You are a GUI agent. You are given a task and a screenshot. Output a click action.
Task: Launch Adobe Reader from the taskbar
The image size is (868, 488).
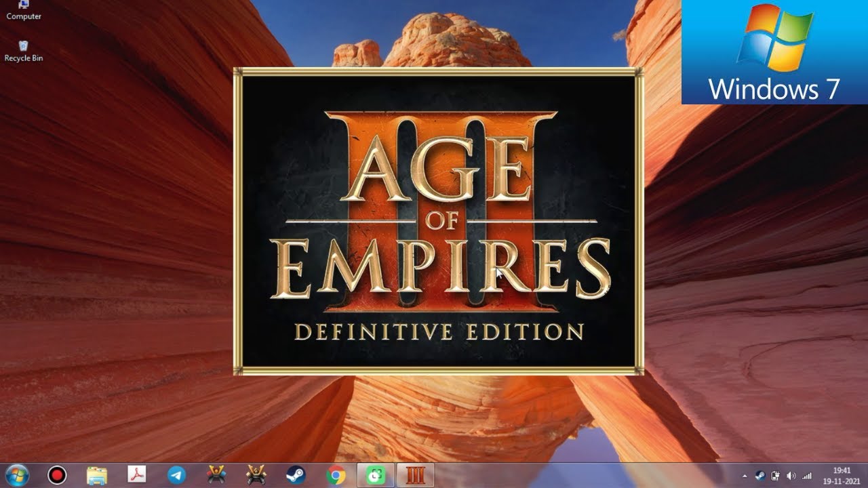[137, 475]
